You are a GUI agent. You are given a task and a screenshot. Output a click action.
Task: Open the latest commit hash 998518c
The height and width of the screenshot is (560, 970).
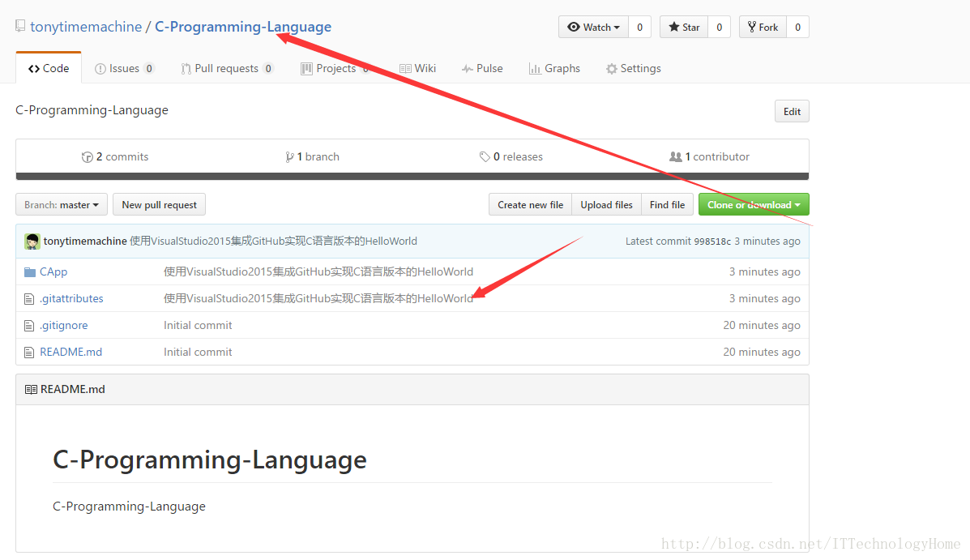tap(712, 242)
